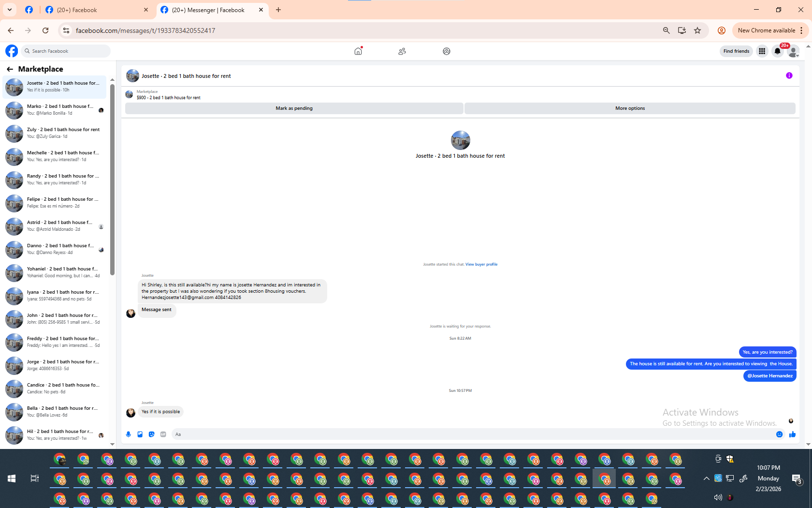The height and width of the screenshot is (508, 812).
Task: Send a thumbs up like
Action: pyautogui.click(x=792, y=434)
